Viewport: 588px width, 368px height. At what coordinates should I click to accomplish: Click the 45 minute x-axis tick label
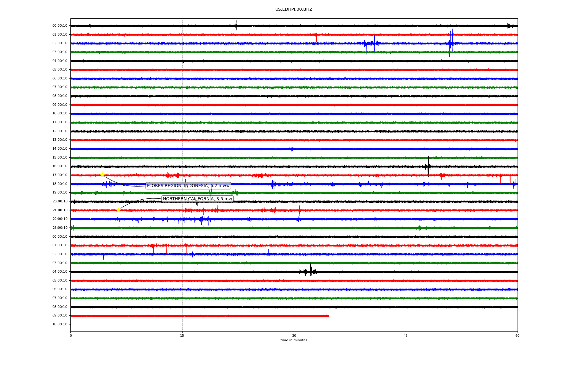[405, 335]
